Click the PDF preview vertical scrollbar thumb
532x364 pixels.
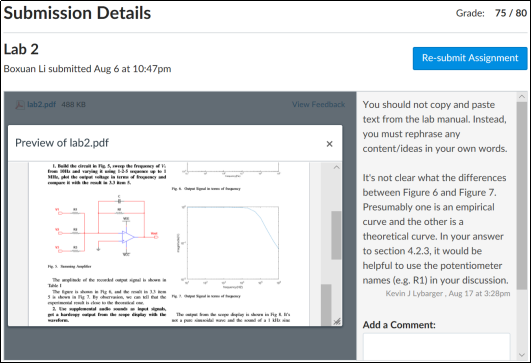click(x=336, y=235)
